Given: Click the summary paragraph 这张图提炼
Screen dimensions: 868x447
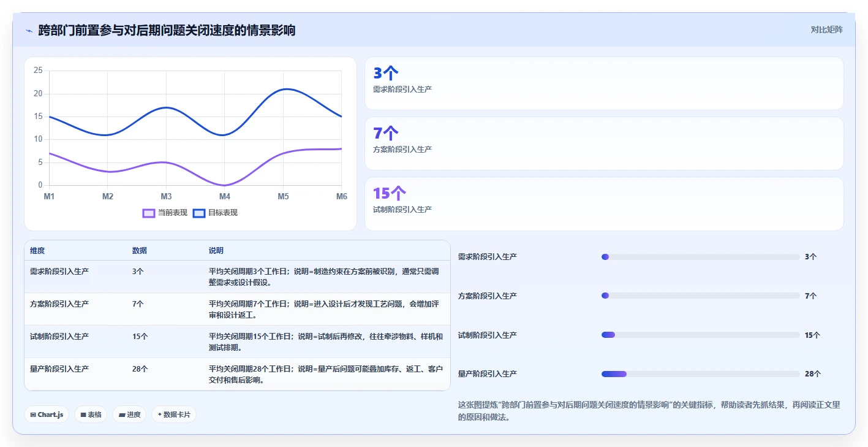Looking at the screenshot, I should point(649,411).
